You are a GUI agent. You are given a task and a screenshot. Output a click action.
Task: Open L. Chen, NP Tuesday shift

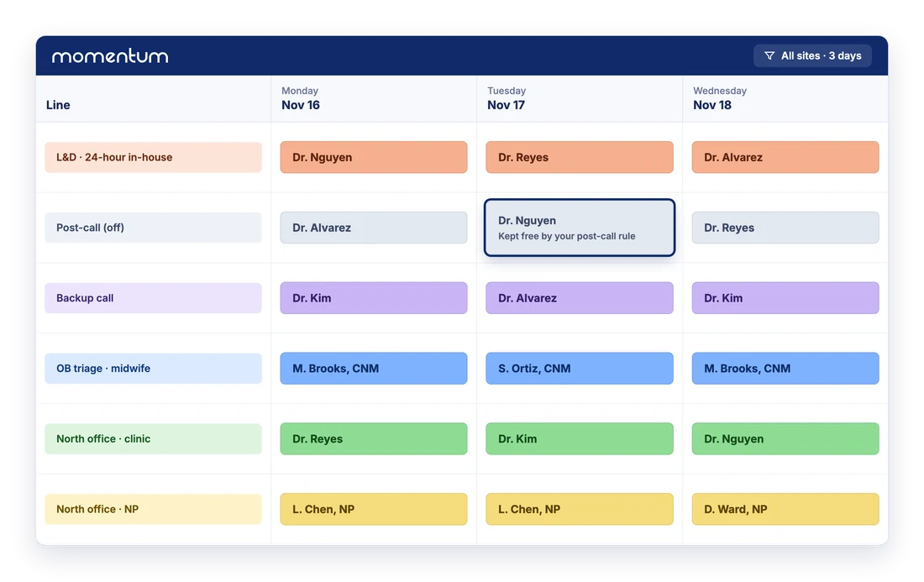point(580,509)
